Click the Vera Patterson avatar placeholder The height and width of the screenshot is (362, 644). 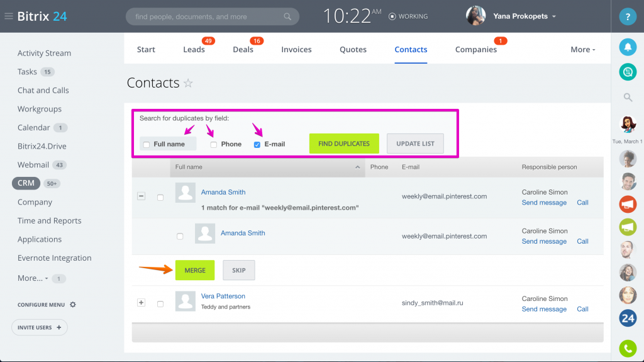click(186, 301)
